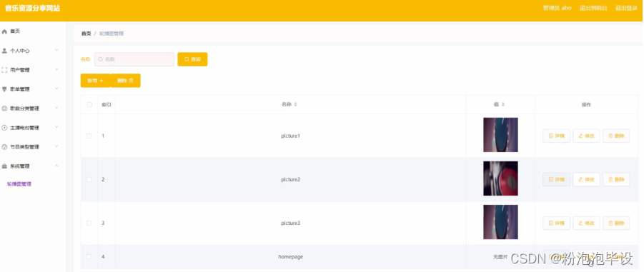Click the sort arrows beside 值 column header

point(503,105)
